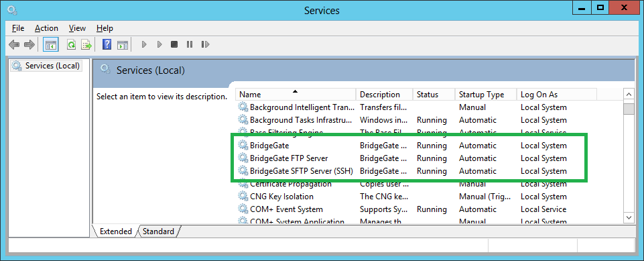
Task: Click the gear icon next to BridgeGate FTP Server
Action: [243, 158]
